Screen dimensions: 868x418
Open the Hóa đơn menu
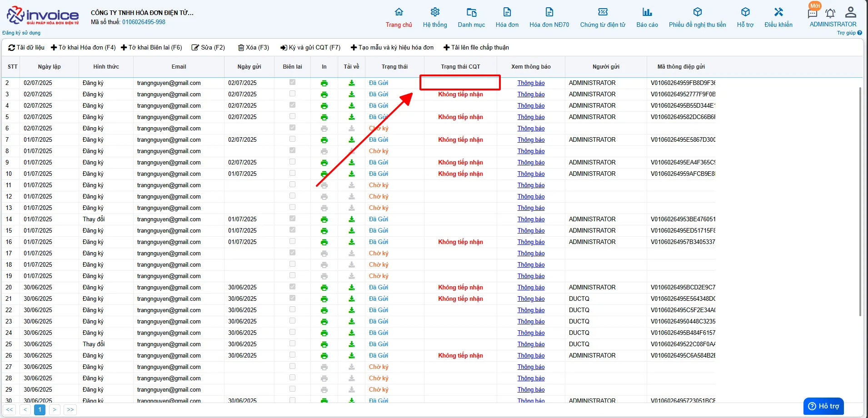pos(507,18)
